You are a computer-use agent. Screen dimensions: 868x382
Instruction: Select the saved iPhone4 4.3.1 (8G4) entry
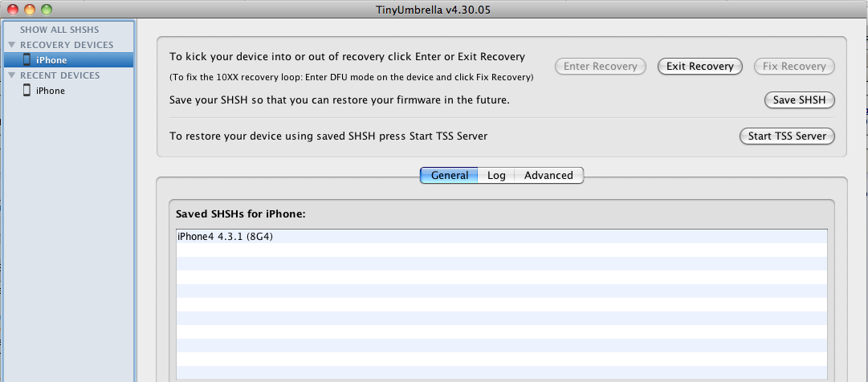pos(225,237)
